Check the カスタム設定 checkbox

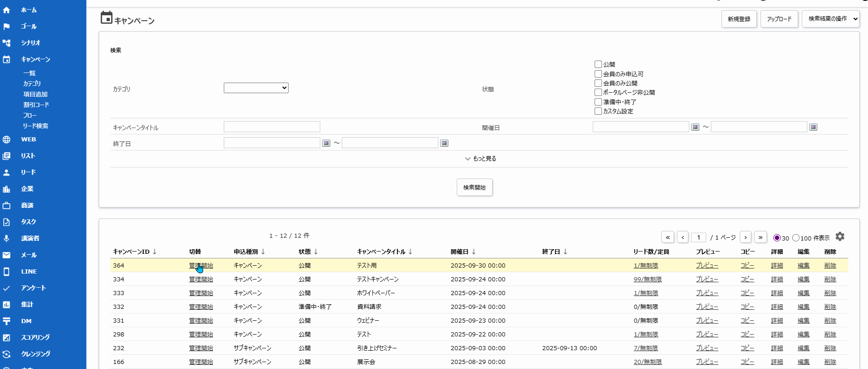pyautogui.click(x=598, y=111)
